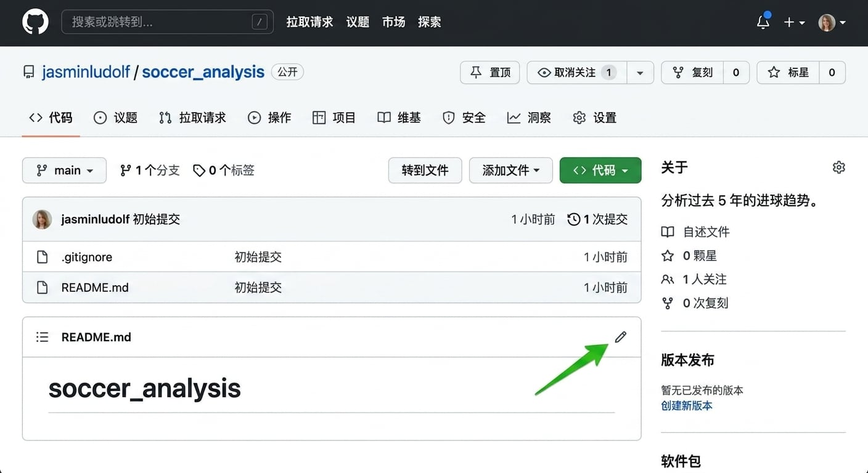The height and width of the screenshot is (473, 868).
Task: Click the repository icon beside jasminludolf
Action: (x=29, y=72)
